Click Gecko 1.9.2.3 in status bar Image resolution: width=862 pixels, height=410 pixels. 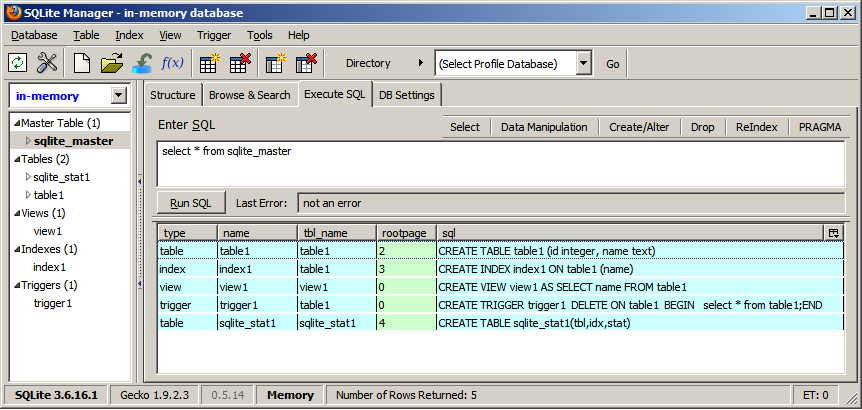154,395
